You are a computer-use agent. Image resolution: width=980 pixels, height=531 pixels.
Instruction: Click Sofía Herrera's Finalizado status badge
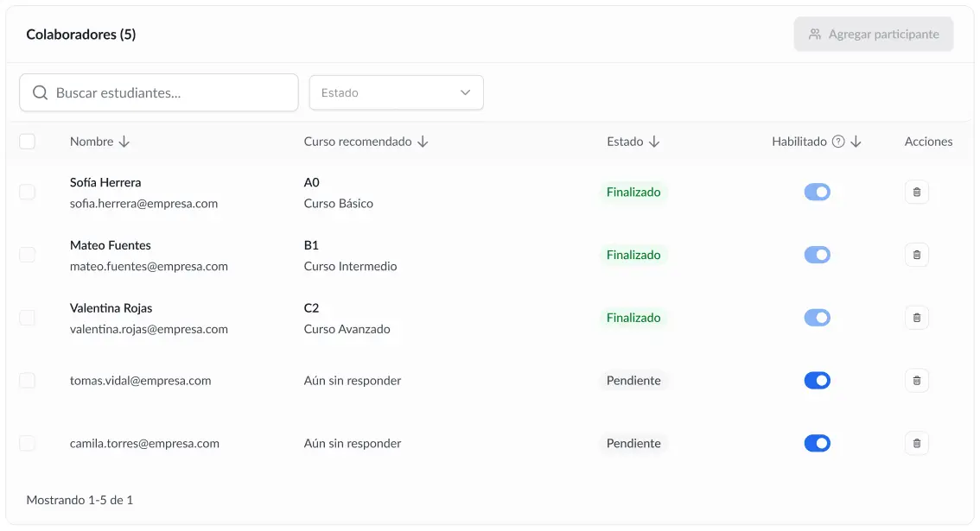633,192
